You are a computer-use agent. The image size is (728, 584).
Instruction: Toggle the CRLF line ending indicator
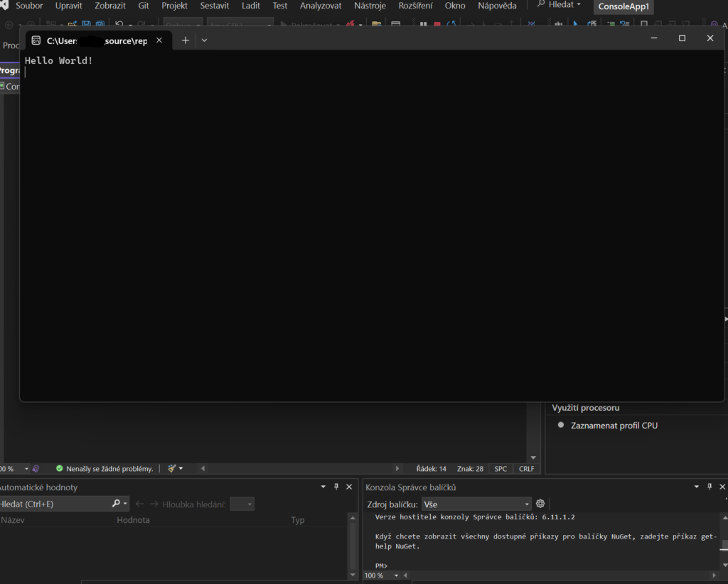click(x=526, y=469)
